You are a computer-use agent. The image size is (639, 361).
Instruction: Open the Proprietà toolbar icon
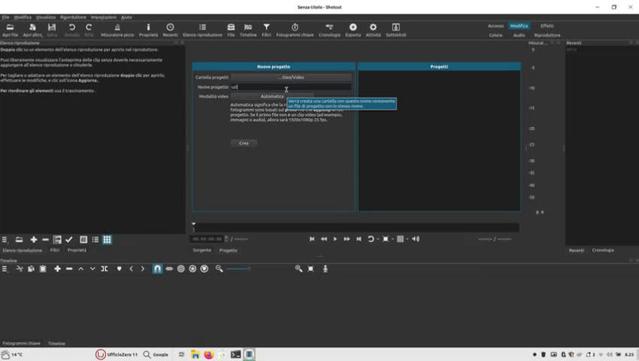148,30
